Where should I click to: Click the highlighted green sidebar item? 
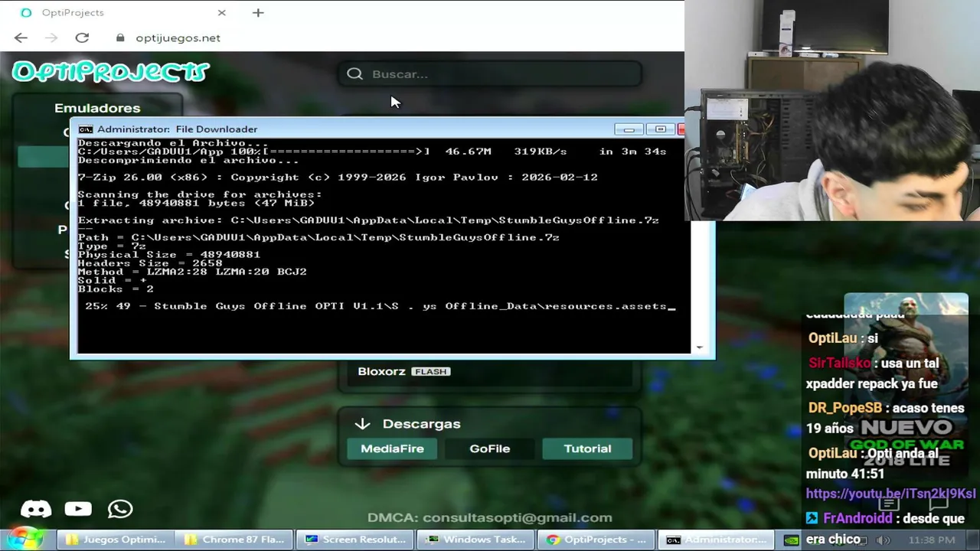tap(44, 156)
